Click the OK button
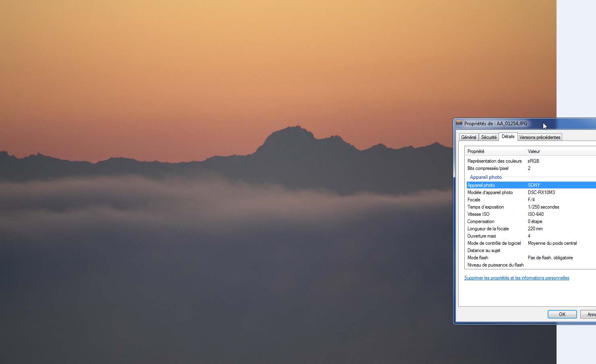This screenshot has height=364, width=596. click(x=562, y=314)
